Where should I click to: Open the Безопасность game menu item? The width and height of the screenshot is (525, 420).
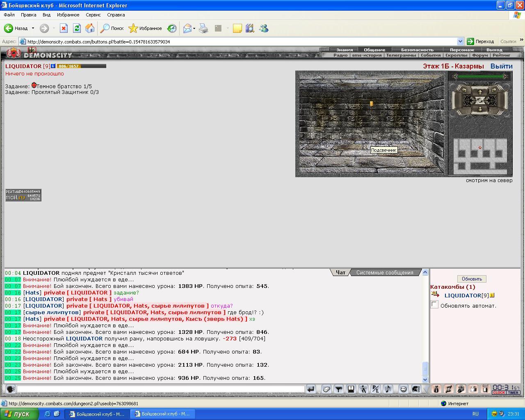[417, 50]
